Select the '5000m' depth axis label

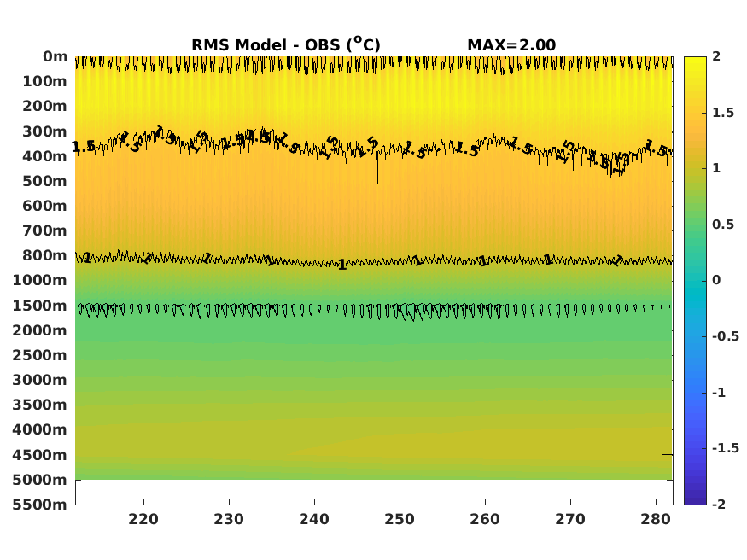click(x=39, y=480)
